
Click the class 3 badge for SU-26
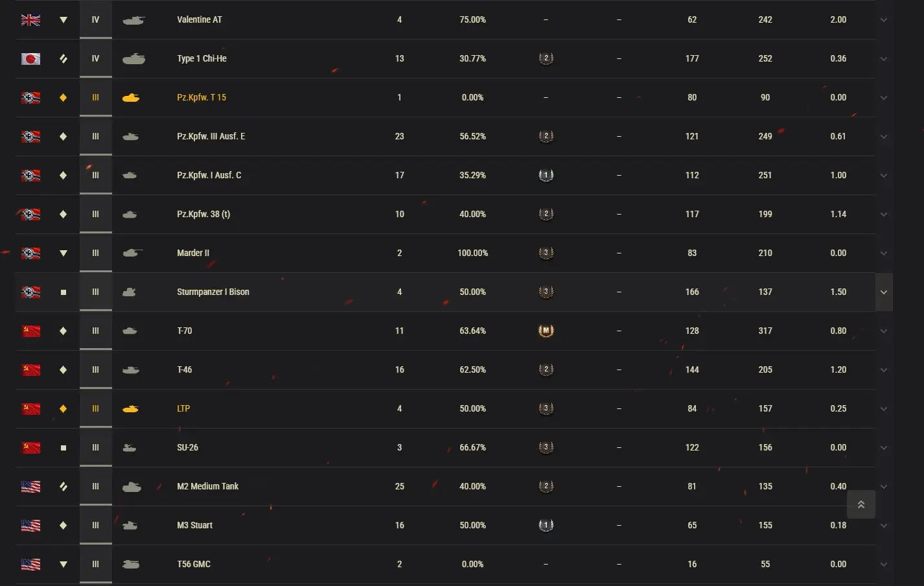(x=546, y=447)
